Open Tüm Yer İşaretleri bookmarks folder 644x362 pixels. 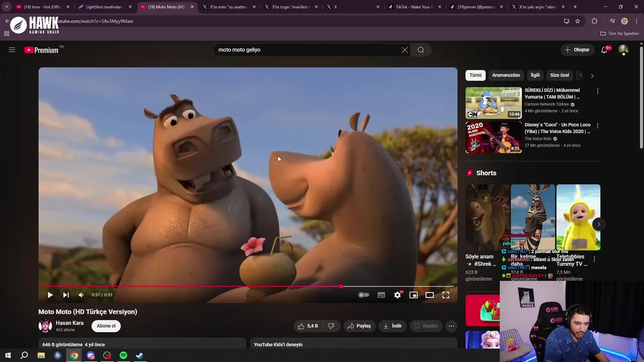point(619,34)
